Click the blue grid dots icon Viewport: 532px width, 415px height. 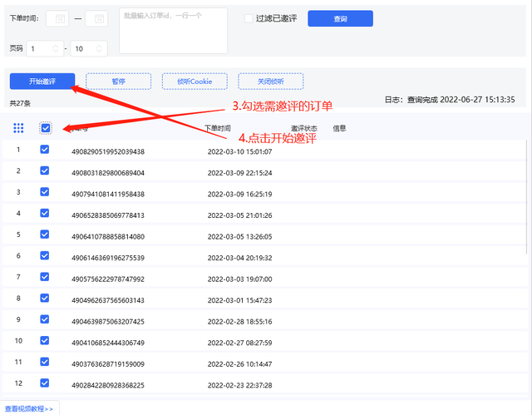coord(18,128)
